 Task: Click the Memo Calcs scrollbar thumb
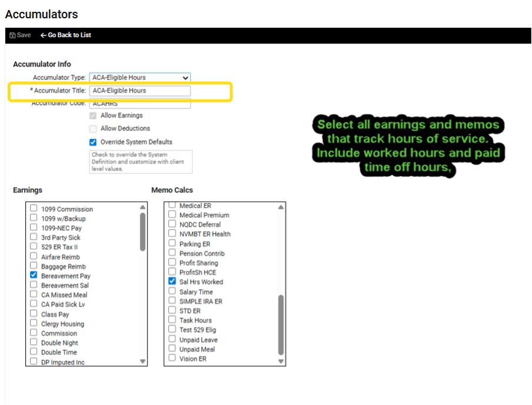pyautogui.click(x=281, y=324)
